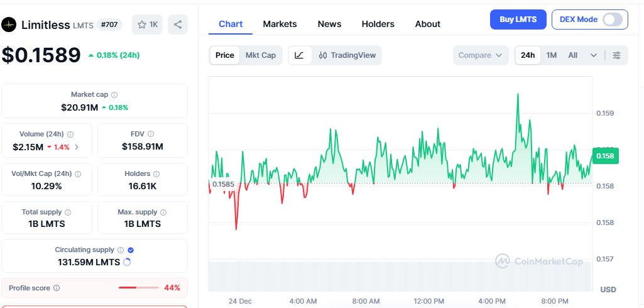
Task: Click circulating supply progress ring icon
Action: pos(127,262)
